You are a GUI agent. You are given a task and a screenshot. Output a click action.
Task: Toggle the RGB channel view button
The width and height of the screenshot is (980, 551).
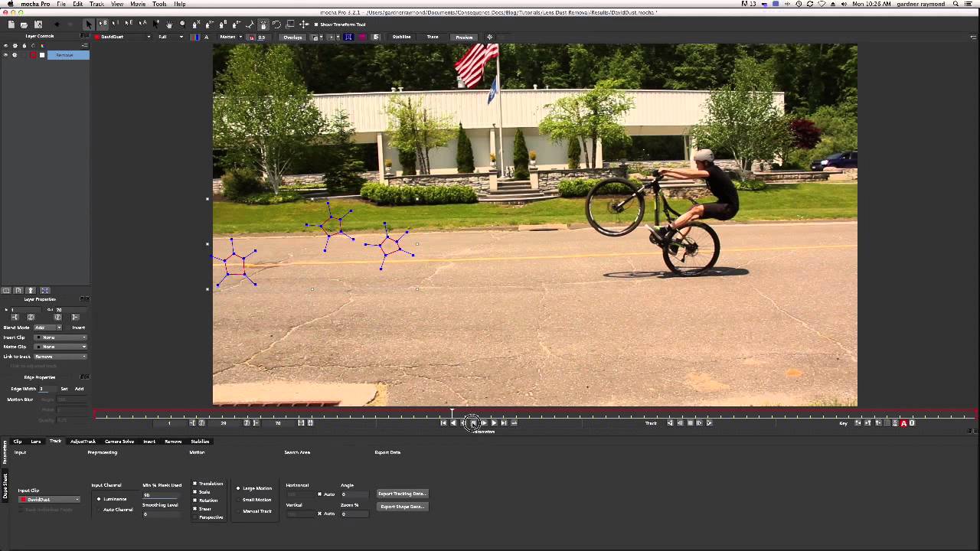coord(195,37)
